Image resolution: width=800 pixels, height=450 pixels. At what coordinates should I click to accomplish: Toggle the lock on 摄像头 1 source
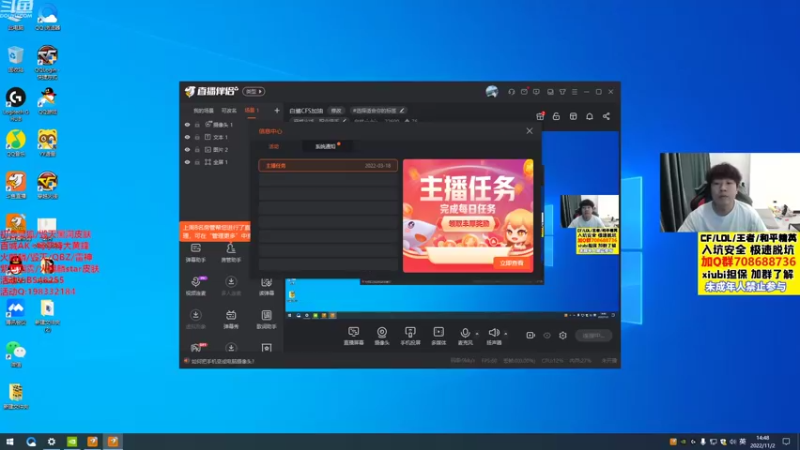tap(197, 124)
